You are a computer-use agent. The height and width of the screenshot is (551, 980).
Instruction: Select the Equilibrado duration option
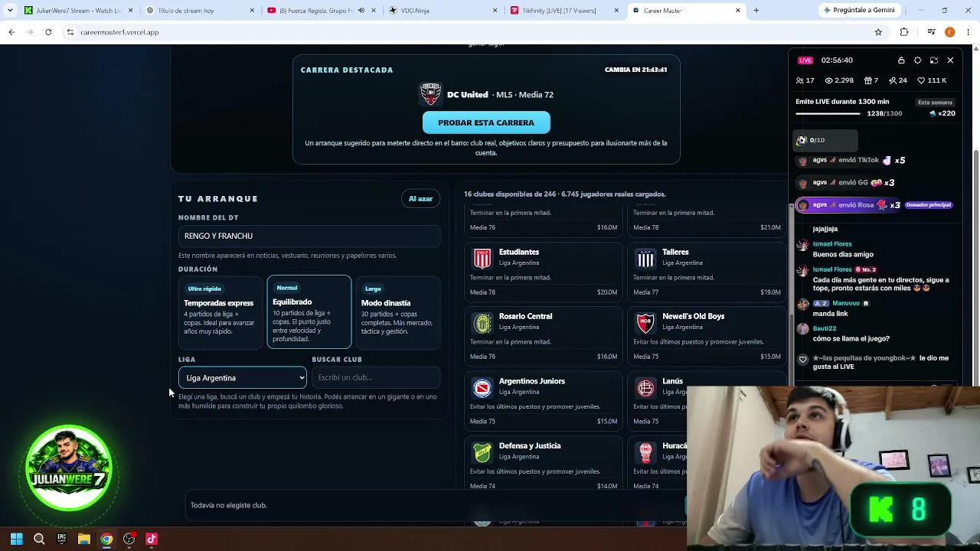pos(309,311)
